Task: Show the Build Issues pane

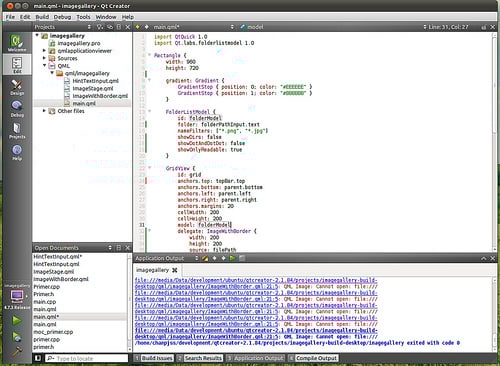Action: click(x=154, y=358)
